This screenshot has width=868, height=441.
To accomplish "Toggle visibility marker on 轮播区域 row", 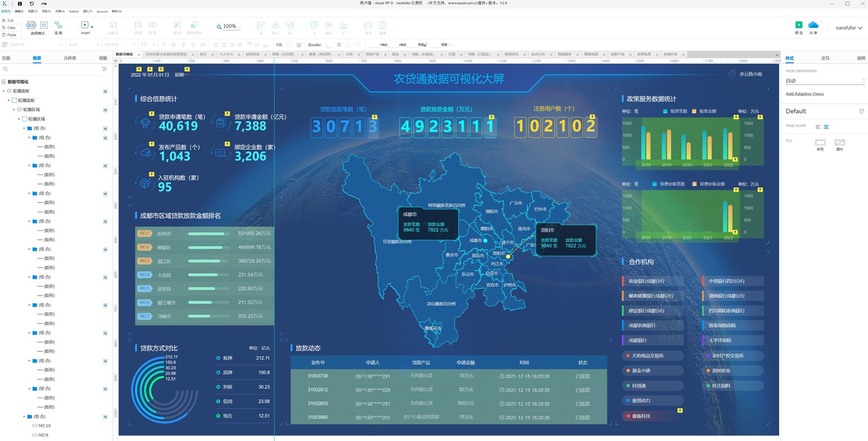I will click(x=105, y=110).
